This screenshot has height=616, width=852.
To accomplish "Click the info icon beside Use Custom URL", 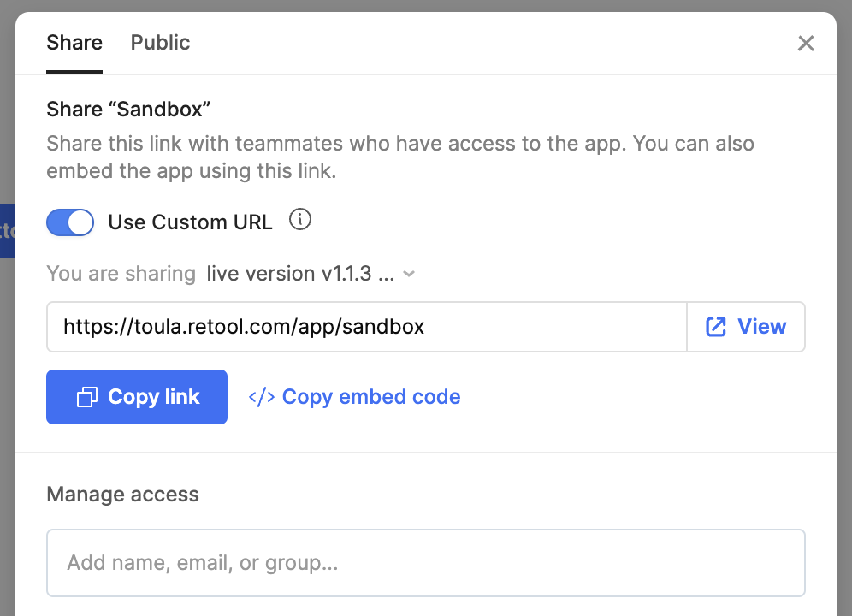I will coord(300,221).
